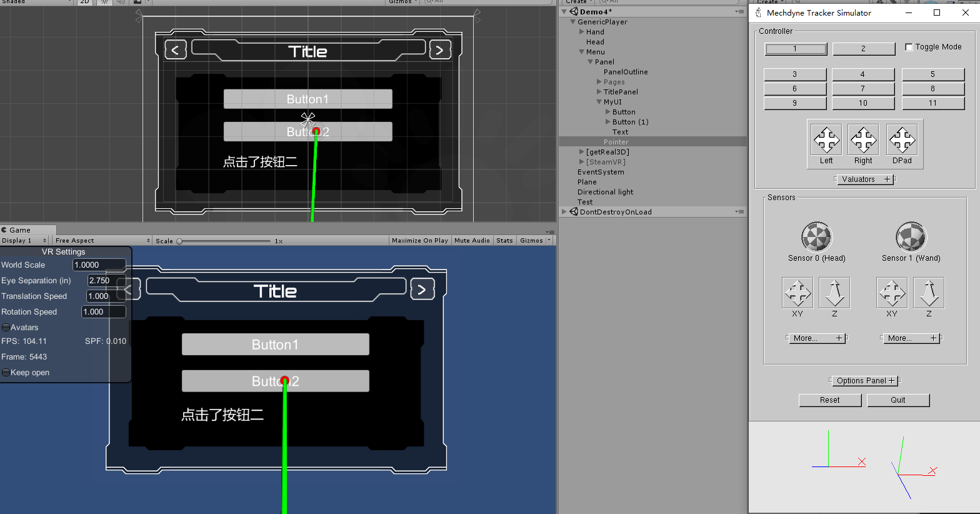Open the Demo4 scene options menu icon
Viewport: 980px width, 514px height.
739,12
